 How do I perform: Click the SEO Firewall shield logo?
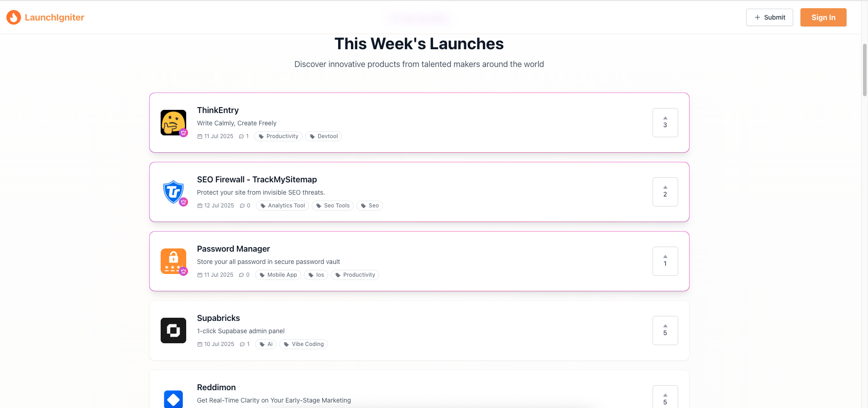(173, 191)
